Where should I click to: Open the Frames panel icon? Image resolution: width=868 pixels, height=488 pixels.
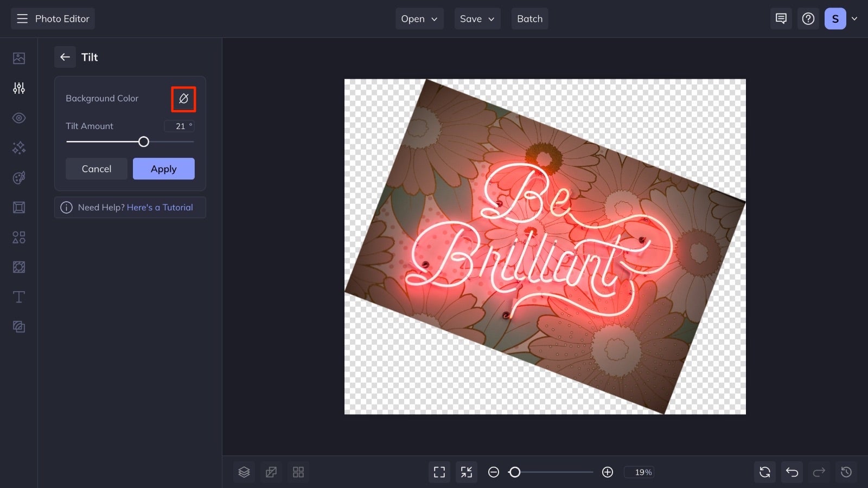pos(18,207)
